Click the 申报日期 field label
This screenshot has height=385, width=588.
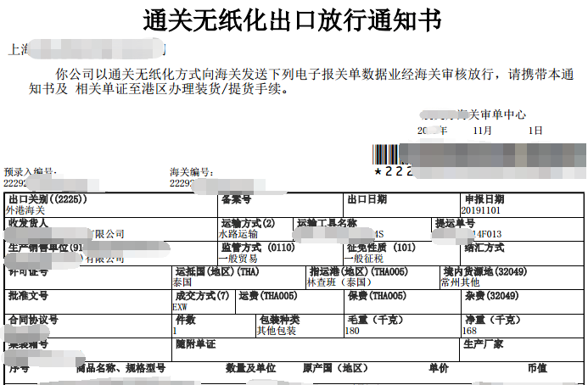pyautogui.click(x=484, y=199)
